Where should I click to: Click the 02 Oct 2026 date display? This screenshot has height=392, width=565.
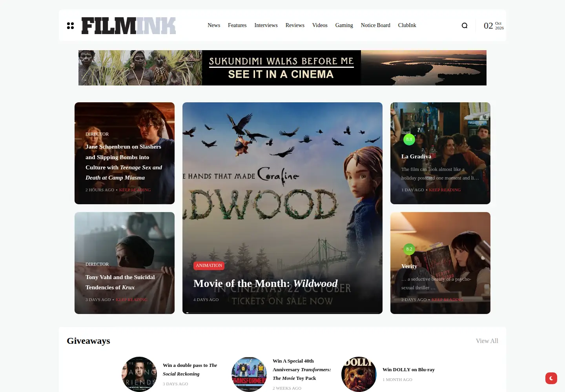494,25
